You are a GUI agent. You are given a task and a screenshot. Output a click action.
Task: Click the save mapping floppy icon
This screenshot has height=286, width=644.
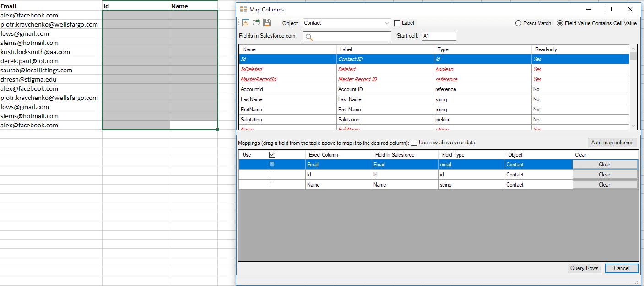point(266,23)
